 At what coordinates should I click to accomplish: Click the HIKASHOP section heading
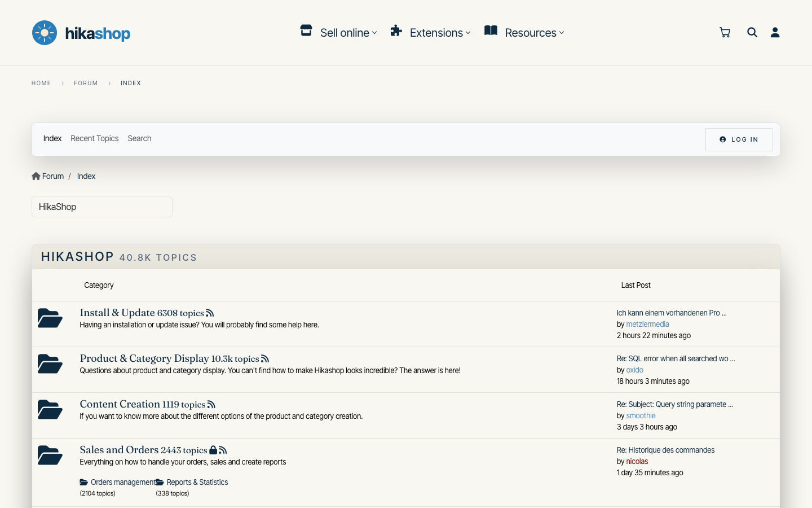click(x=78, y=256)
